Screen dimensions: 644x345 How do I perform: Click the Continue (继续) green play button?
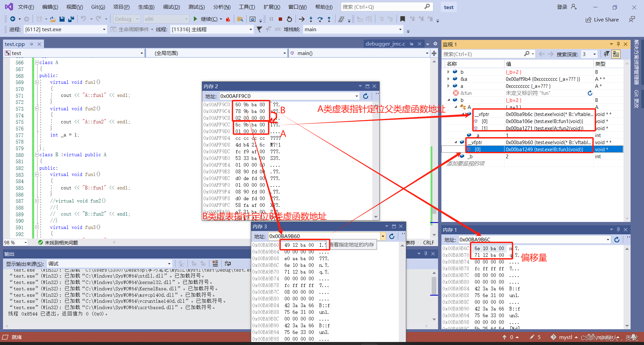tap(195, 19)
